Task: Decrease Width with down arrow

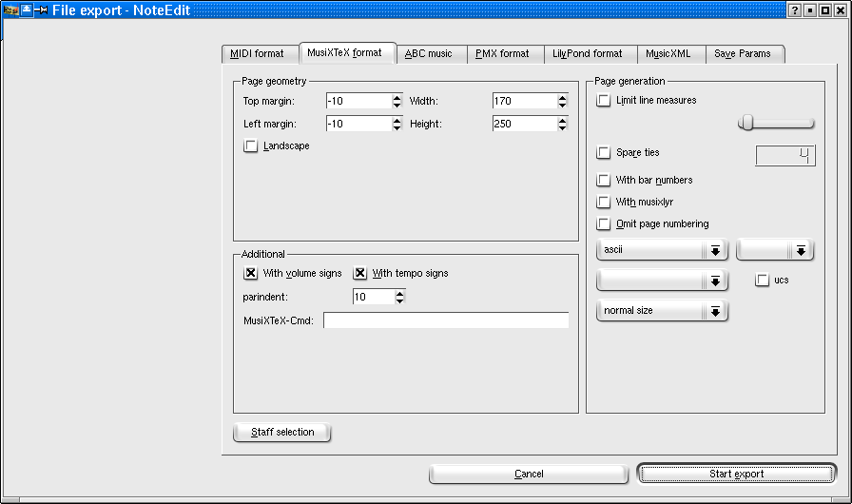Action: tap(562, 105)
